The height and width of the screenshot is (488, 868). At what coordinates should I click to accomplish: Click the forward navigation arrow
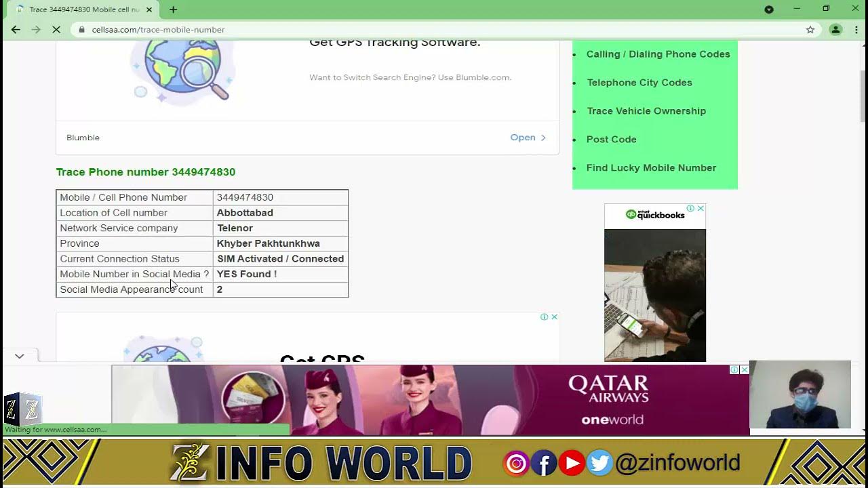[x=36, y=30]
